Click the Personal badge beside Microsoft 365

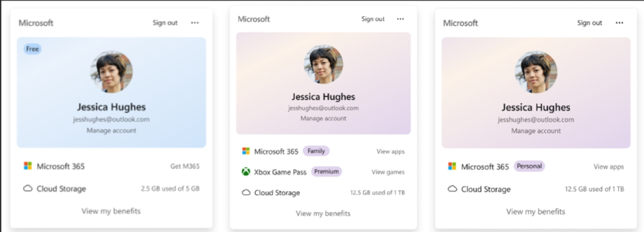[x=530, y=167]
